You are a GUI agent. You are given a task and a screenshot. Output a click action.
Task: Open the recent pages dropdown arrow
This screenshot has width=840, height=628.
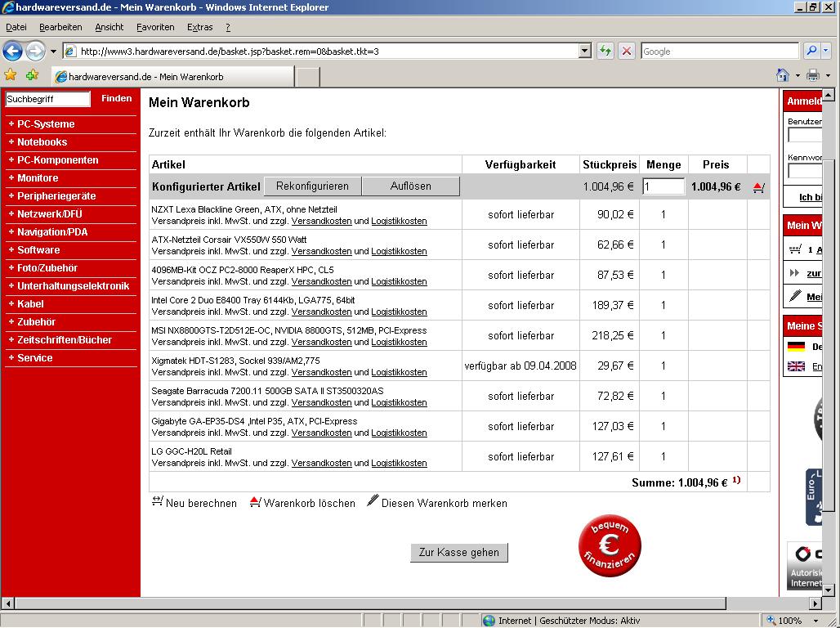[x=53, y=52]
